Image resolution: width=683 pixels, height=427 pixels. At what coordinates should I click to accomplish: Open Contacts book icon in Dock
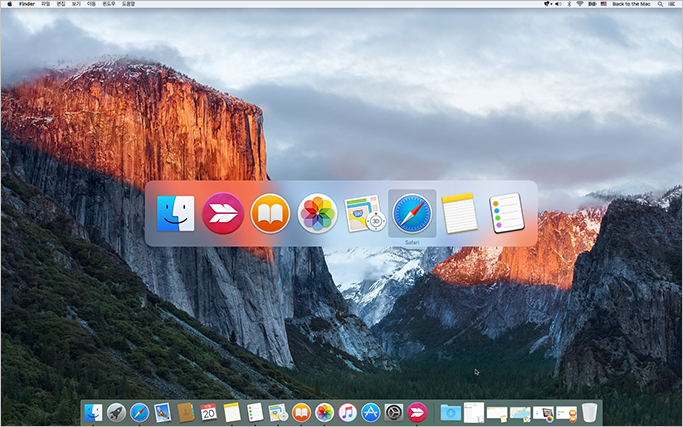[186, 412]
